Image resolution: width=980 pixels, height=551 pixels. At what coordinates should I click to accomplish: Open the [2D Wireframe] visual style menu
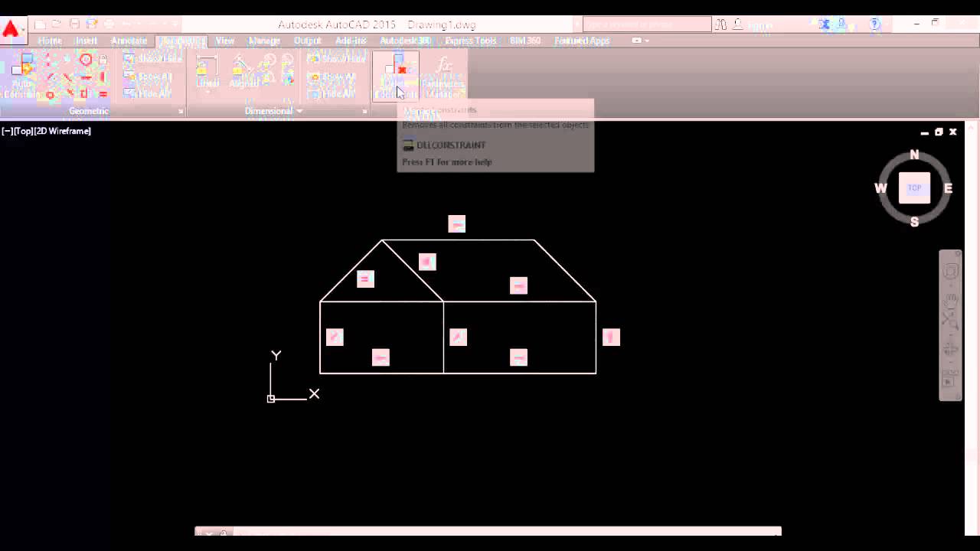point(62,131)
